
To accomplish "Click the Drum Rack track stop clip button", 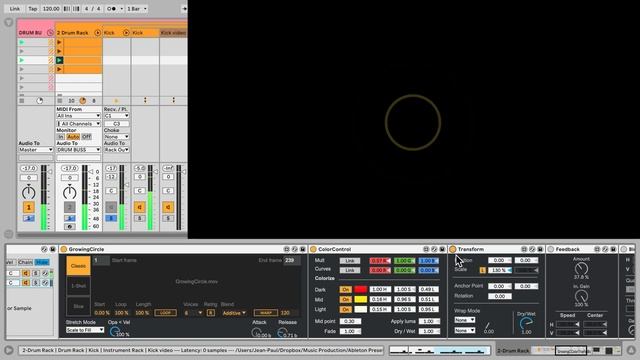I will [x=60, y=100].
